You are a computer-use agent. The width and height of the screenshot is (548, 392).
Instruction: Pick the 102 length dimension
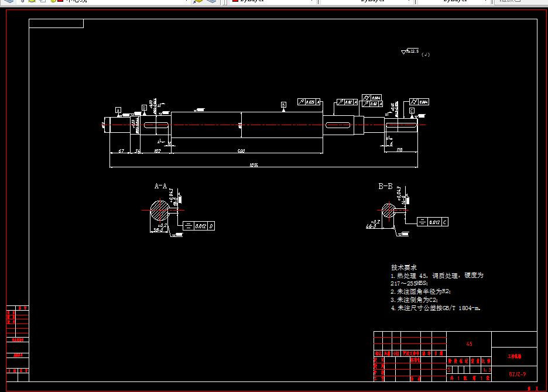157,151
